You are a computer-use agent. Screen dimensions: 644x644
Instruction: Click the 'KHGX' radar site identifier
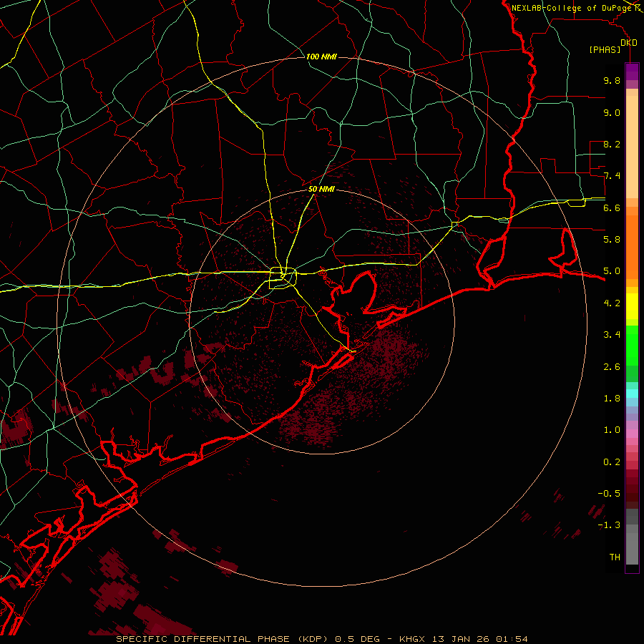click(x=412, y=639)
